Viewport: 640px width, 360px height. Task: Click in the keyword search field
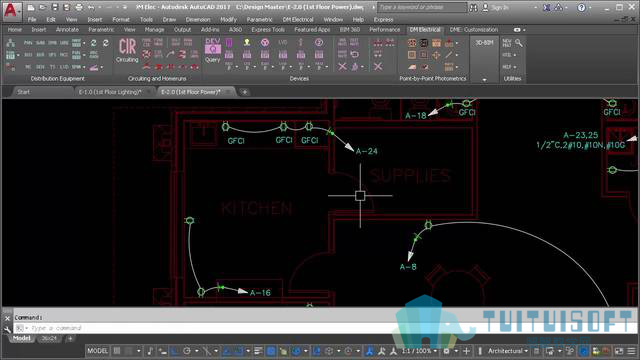[422, 7]
